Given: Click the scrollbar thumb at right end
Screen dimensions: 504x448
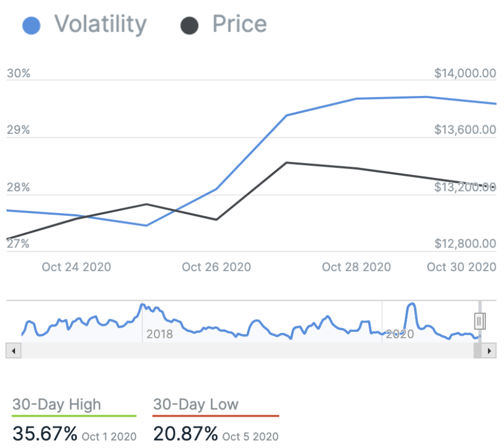Looking at the screenshot, I should tap(477, 351).
